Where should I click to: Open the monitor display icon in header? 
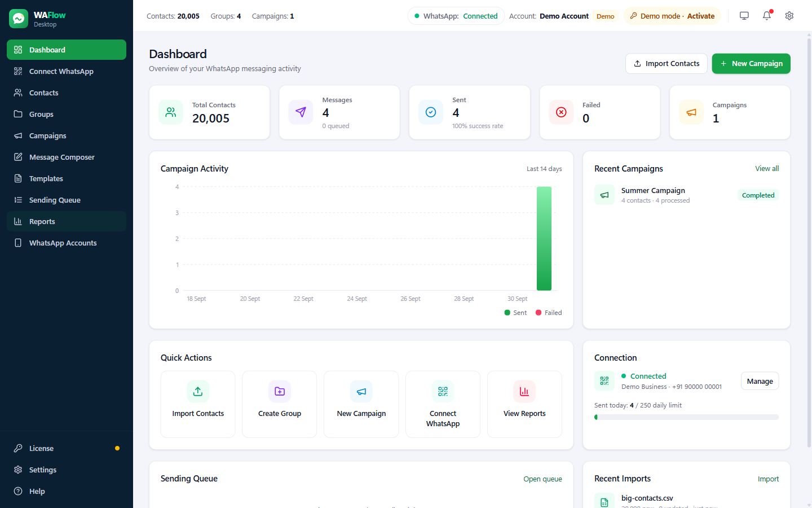tap(744, 16)
